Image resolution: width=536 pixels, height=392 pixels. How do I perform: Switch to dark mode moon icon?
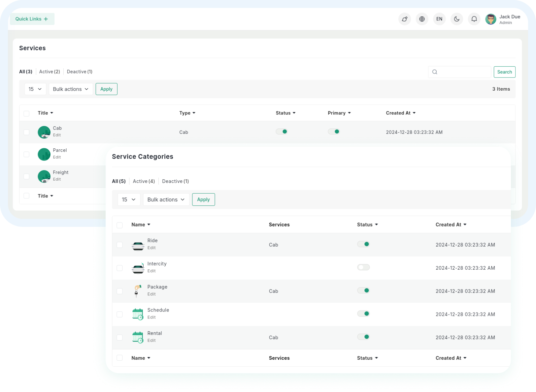456,19
